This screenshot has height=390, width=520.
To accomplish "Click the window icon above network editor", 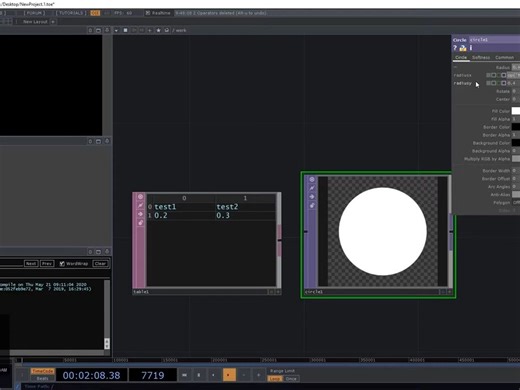I will (98, 30).
